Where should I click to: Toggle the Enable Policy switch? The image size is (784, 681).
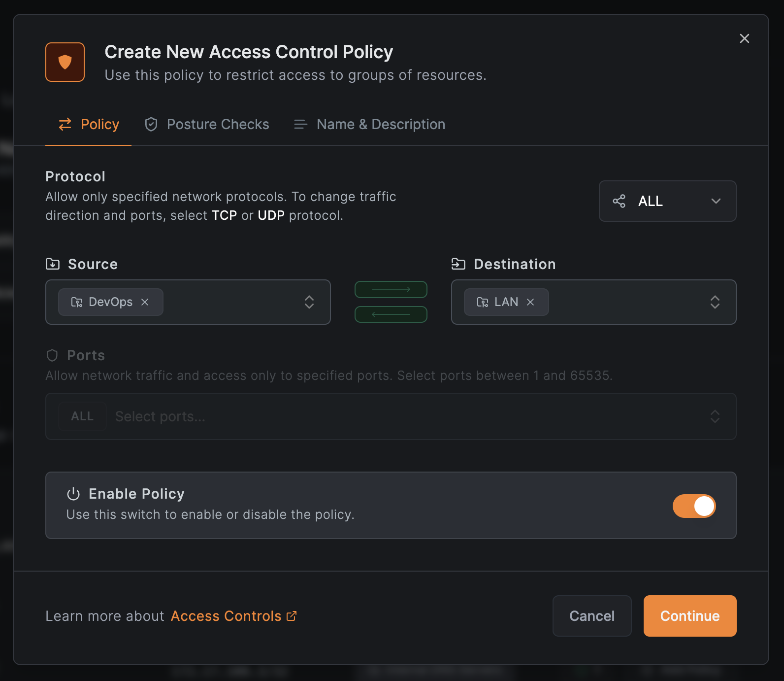(694, 506)
